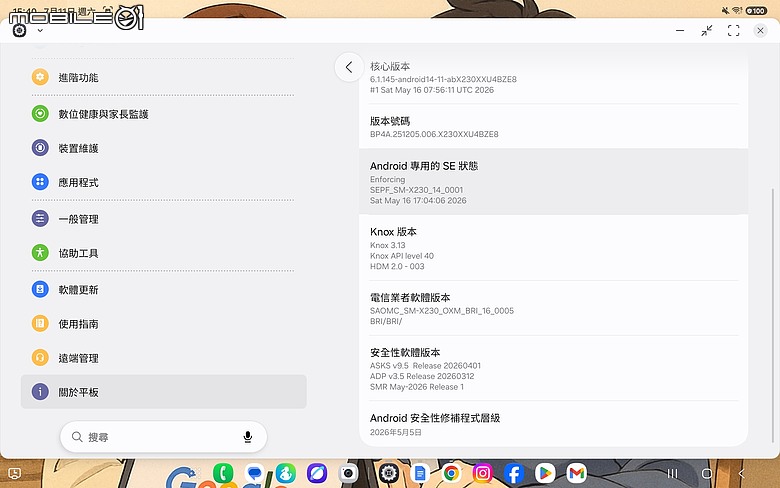This screenshot has height=488, width=780.
Task: Select the 一般管理 sliders icon
Action: click(x=40, y=218)
